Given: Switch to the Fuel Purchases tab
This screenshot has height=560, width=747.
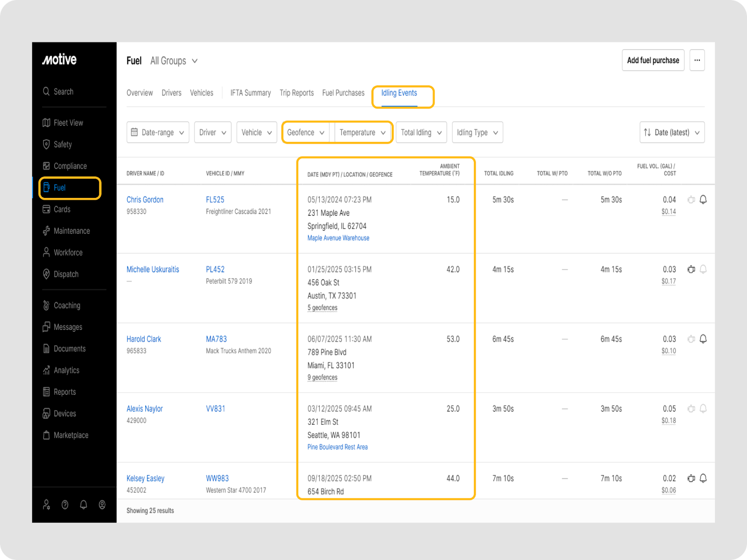Looking at the screenshot, I should coord(343,93).
